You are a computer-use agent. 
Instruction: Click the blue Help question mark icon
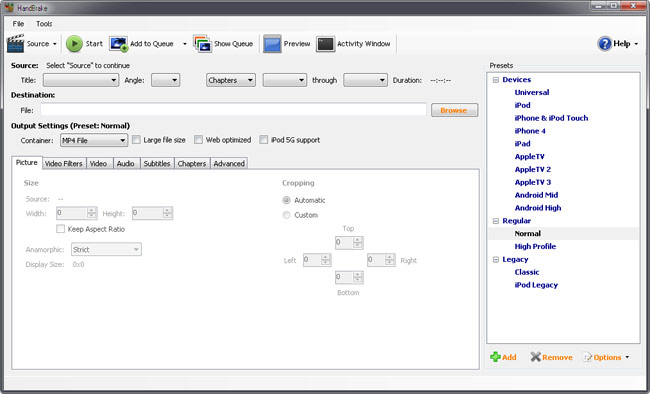[x=605, y=43]
